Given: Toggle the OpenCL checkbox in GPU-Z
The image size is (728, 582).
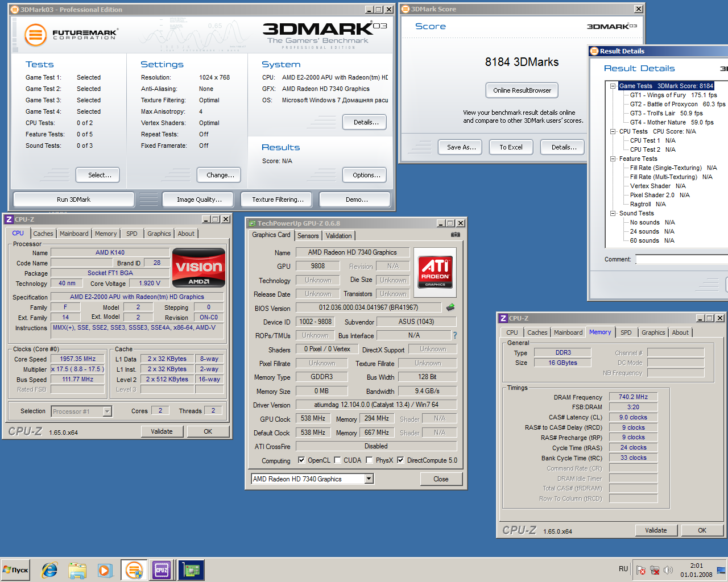Looking at the screenshot, I should pos(301,460).
